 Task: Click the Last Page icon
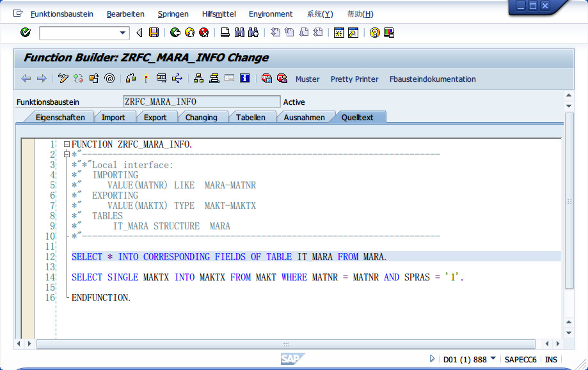[318, 33]
